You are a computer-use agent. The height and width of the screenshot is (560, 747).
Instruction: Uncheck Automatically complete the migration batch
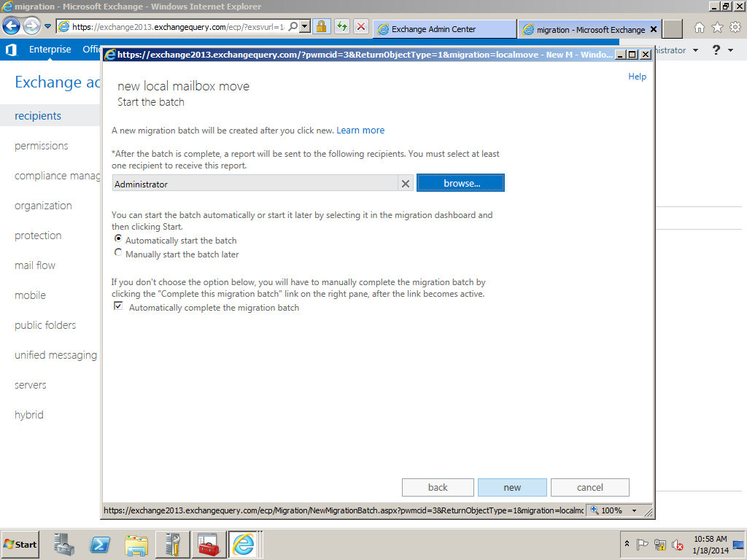pos(118,307)
